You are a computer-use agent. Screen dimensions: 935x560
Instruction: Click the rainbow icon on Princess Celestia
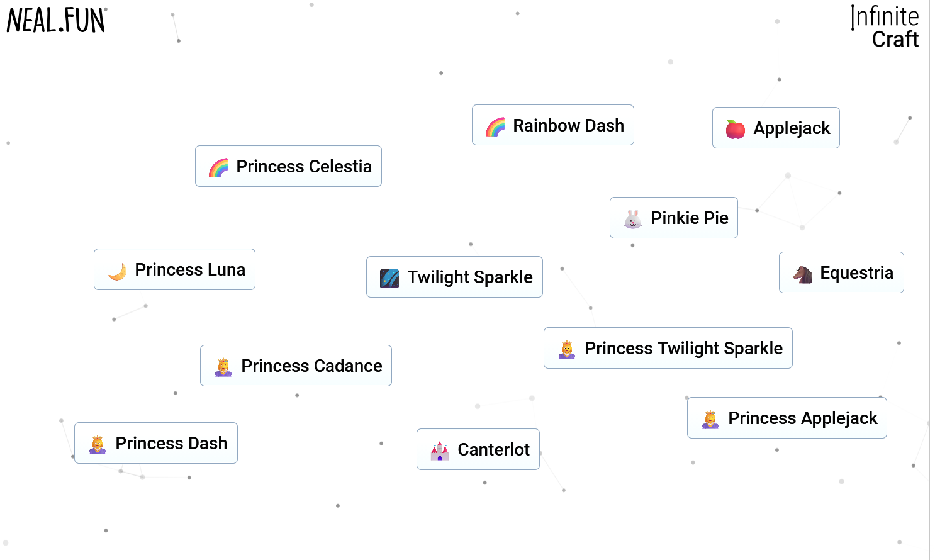(218, 167)
